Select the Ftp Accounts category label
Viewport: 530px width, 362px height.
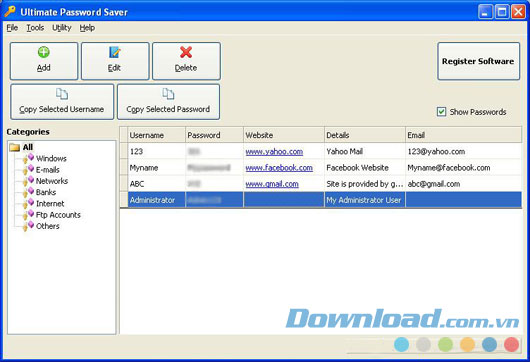coord(58,215)
